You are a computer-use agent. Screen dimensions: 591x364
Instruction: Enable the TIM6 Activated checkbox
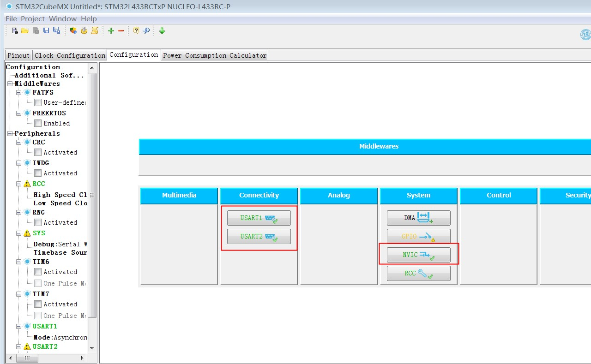(38, 272)
